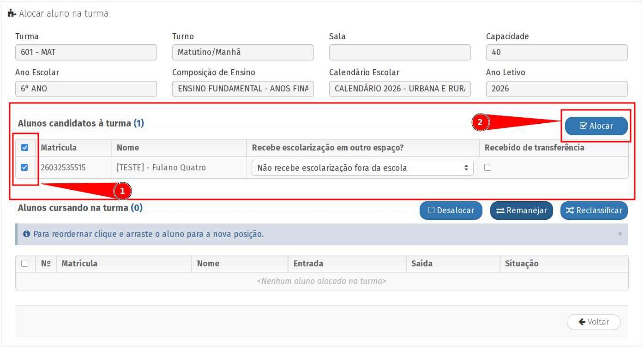Image resolution: width=644 pixels, height=349 pixels.
Task: Click red step marker number 2
Action: point(480,122)
